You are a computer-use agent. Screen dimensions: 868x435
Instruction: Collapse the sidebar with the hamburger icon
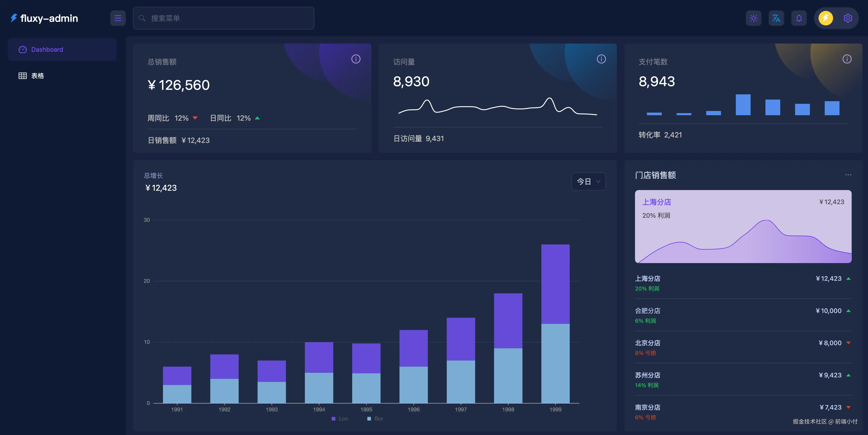[118, 18]
